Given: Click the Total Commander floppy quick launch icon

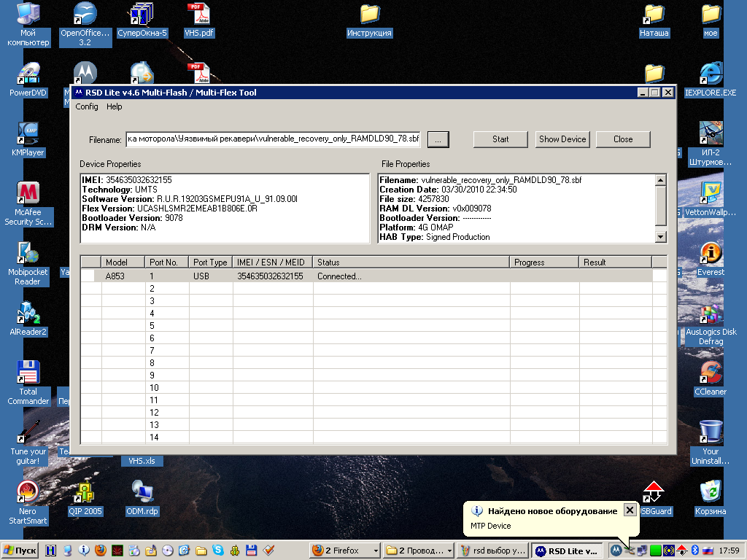Looking at the screenshot, I should 252,551.
